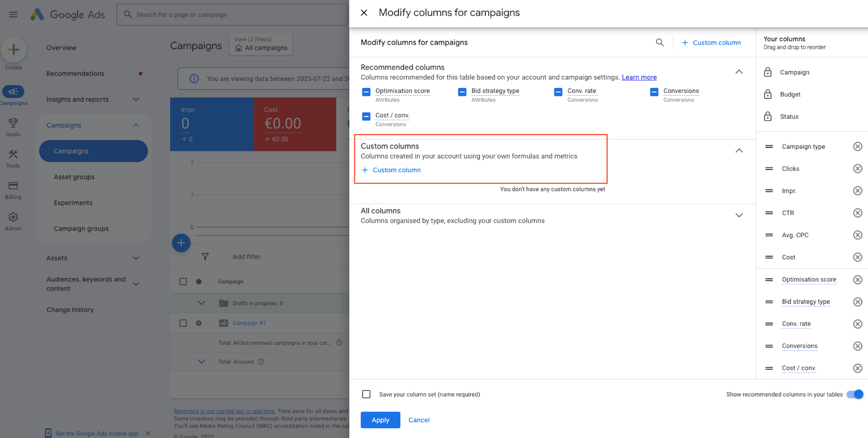Select the Campaign #1 row checkbox
Screen dimensions: 868x438
click(x=183, y=323)
